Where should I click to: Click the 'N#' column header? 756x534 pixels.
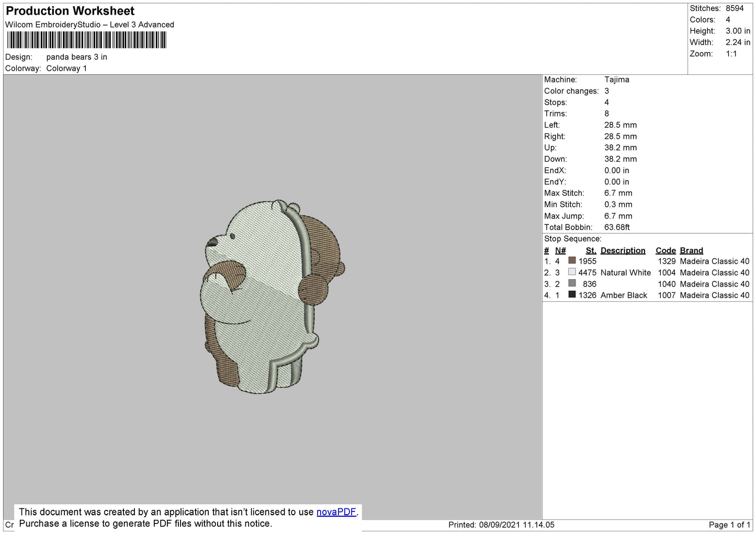pos(560,251)
